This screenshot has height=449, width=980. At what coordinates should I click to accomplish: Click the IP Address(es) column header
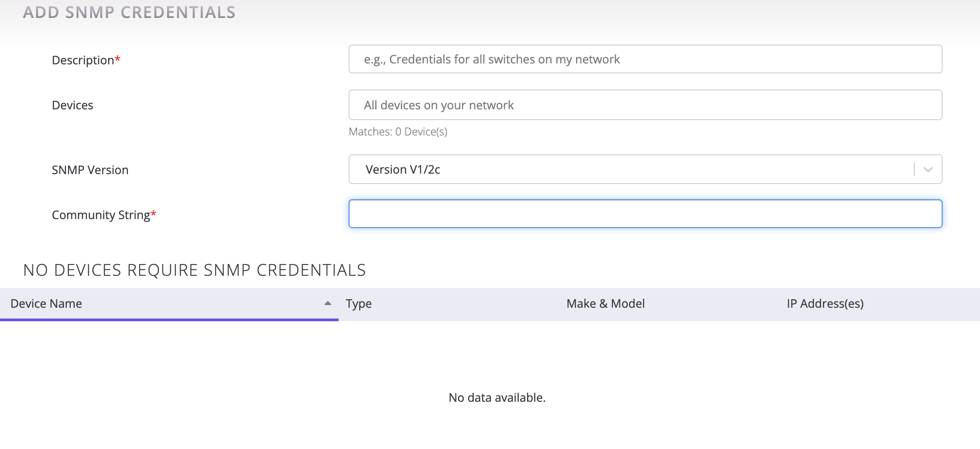(825, 303)
